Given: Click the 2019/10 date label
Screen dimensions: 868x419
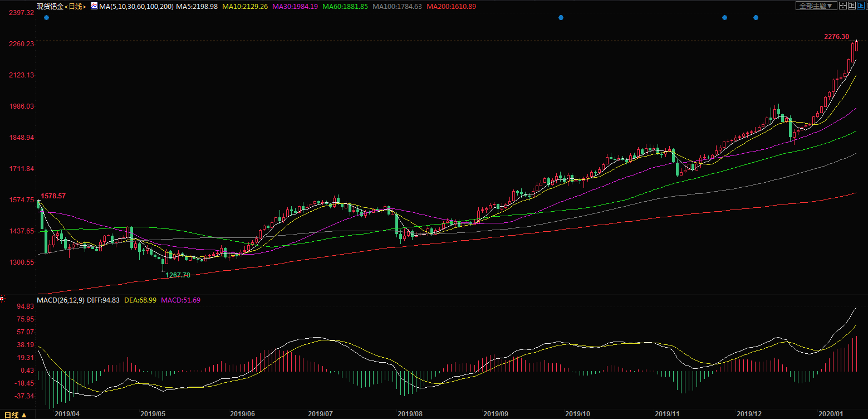Looking at the screenshot, I should 577,414.
